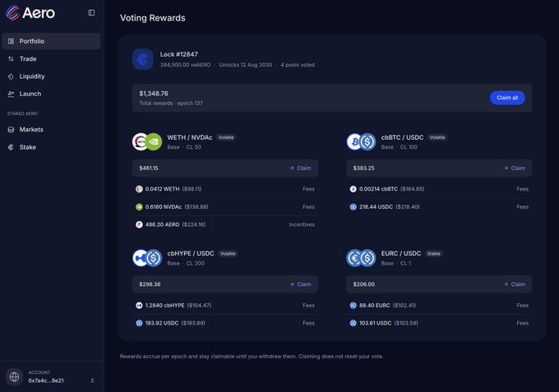Click the $461.15 pool reward total
This screenshot has height=392, width=559.
tap(149, 168)
